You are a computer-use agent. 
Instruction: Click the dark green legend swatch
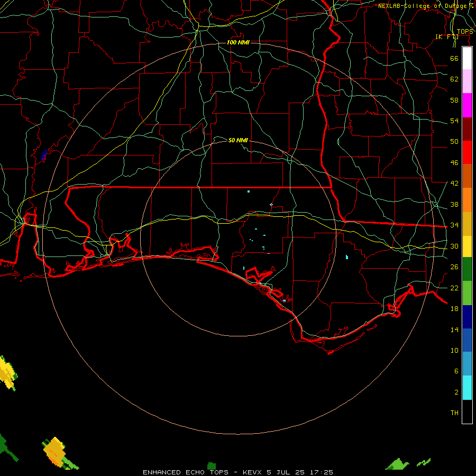[467, 269]
